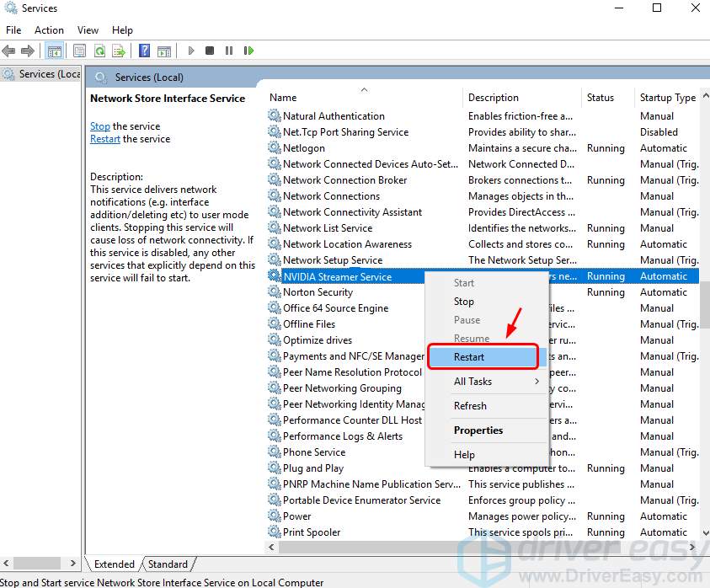Select the Start Service toolbar icon
Viewport: 710px width, 588px height.
[191, 51]
